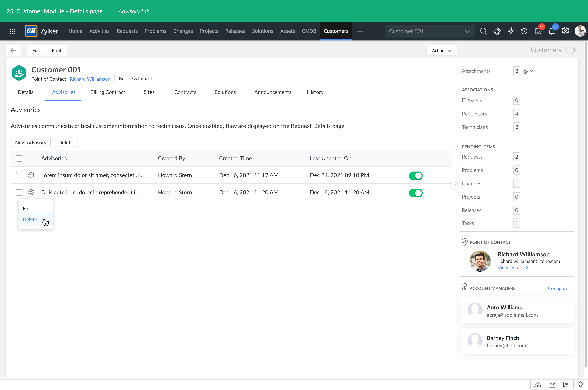This screenshot has height=390, width=588.
Task: Click Configure account managers link
Action: [x=558, y=288]
